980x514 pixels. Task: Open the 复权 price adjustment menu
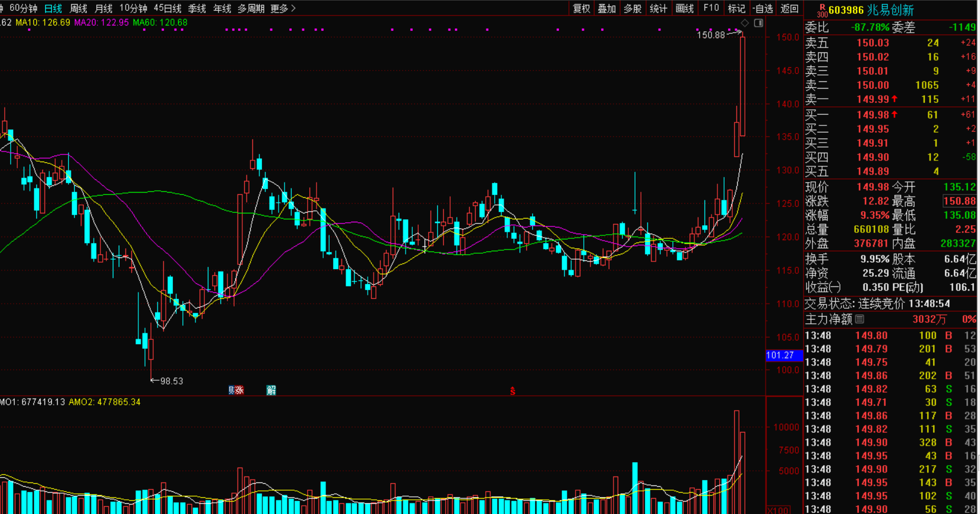coord(581,8)
